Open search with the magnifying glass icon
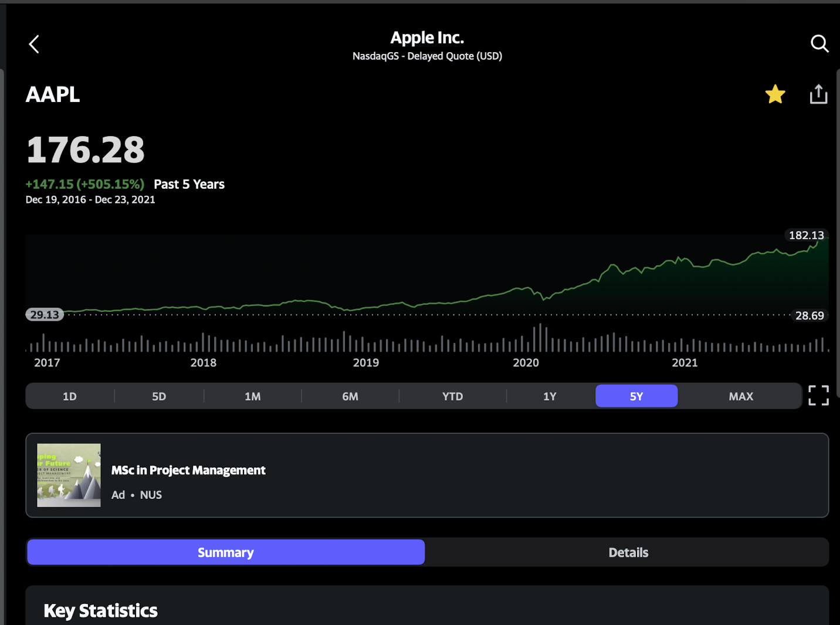The image size is (840, 625). tap(819, 43)
